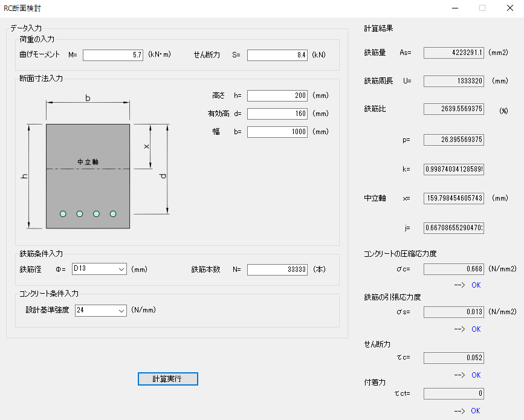This screenshot has height=420, width=524.
Task: Select the せん断力 S input field
Action: 277,55
